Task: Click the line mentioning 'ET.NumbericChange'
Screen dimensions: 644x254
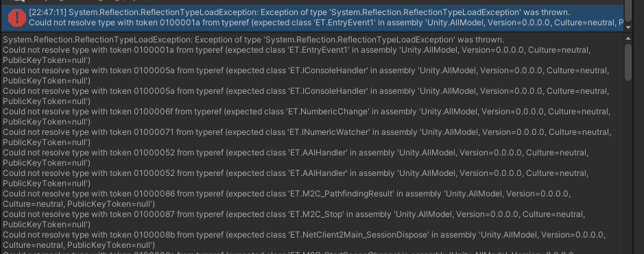Action: (x=307, y=117)
